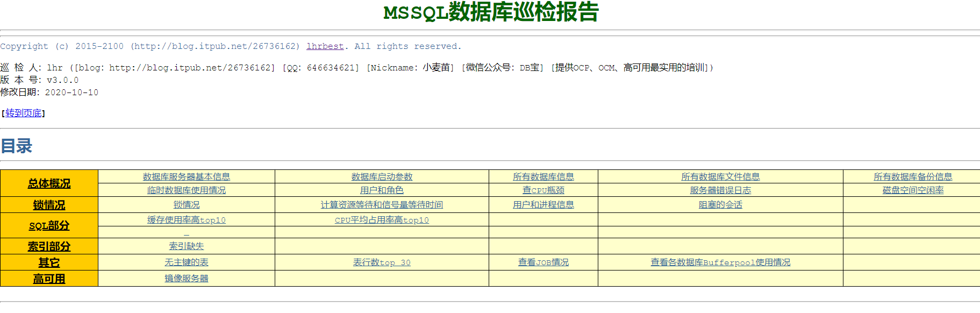Open 锁情况 section heading link

point(49,205)
